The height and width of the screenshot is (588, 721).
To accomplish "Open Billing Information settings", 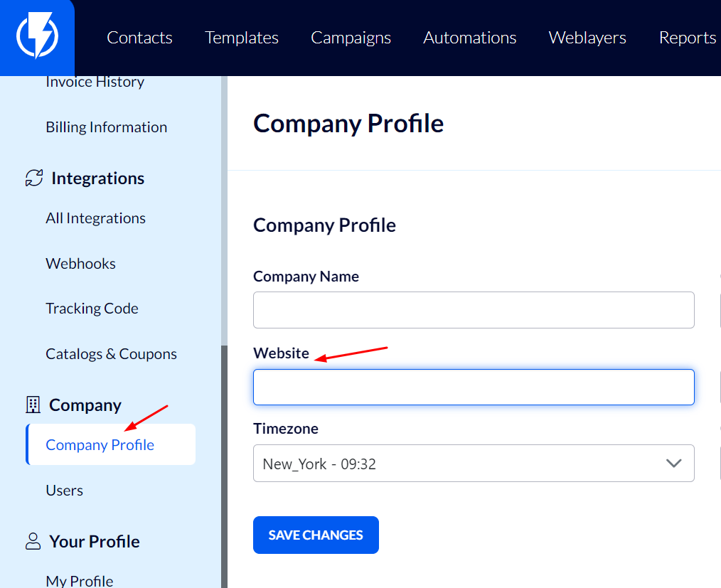I will (106, 127).
